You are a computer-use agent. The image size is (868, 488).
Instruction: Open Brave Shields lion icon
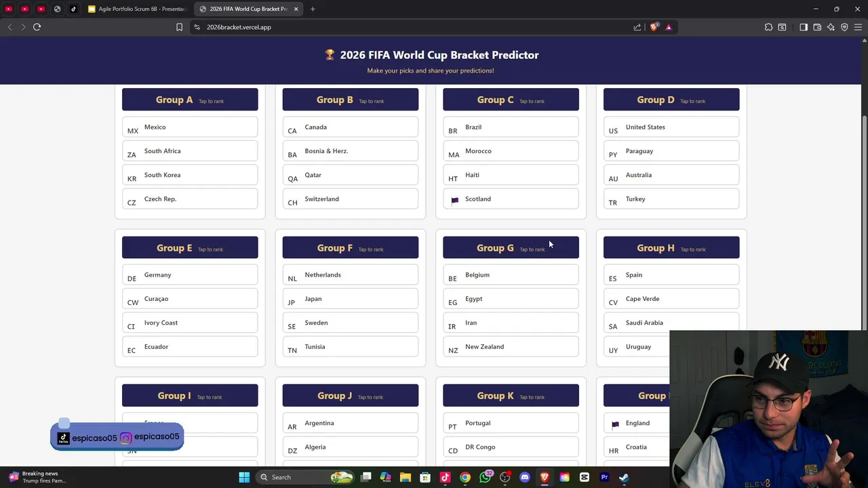point(654,27)
